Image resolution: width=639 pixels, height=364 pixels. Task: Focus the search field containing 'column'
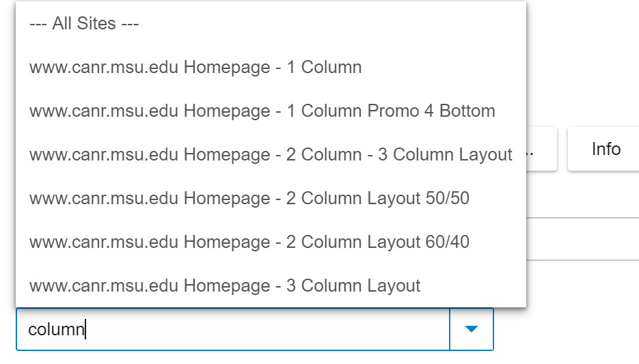coord(232,329)
